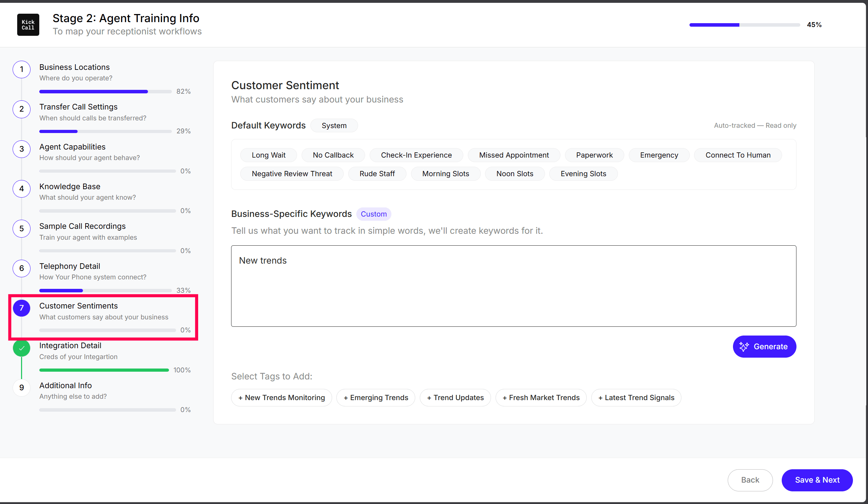The height and width of the screenshot is (504, 868).
Task: Click Negative Review Threat keyword chip
Action: coord(292,174)
